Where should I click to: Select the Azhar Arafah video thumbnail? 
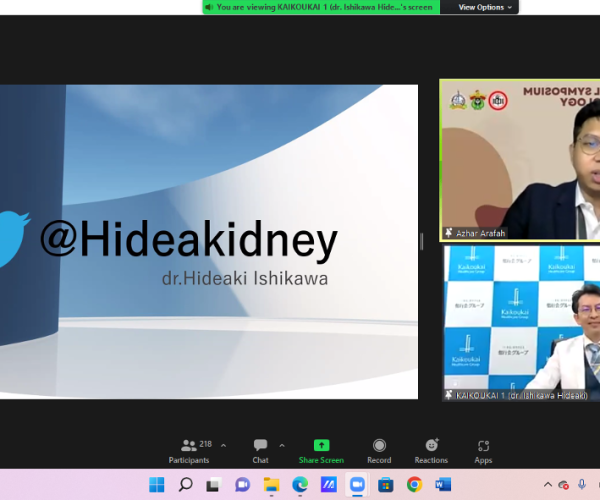tap(520, 160)
